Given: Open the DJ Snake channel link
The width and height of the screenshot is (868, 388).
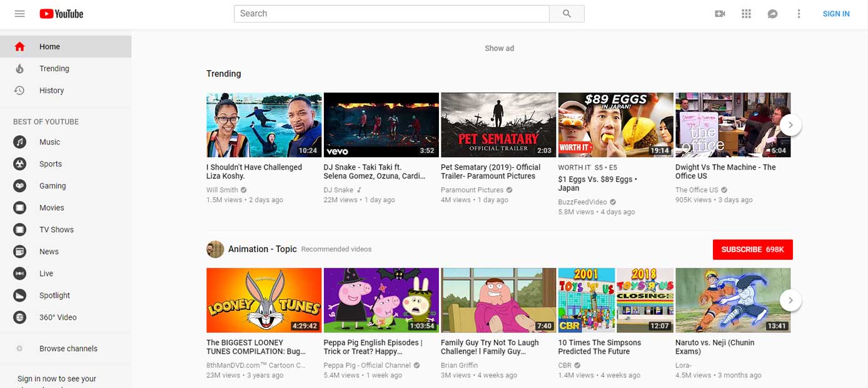Looking at the screenshot, I should 338,190.
